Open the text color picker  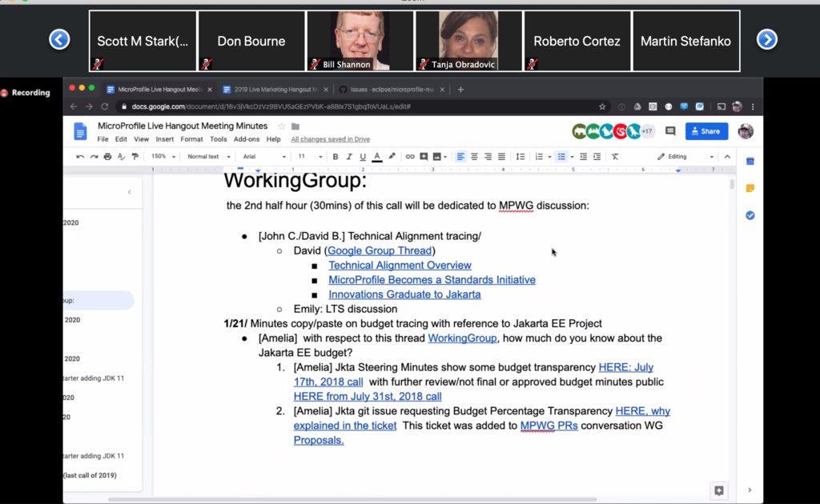377,157
